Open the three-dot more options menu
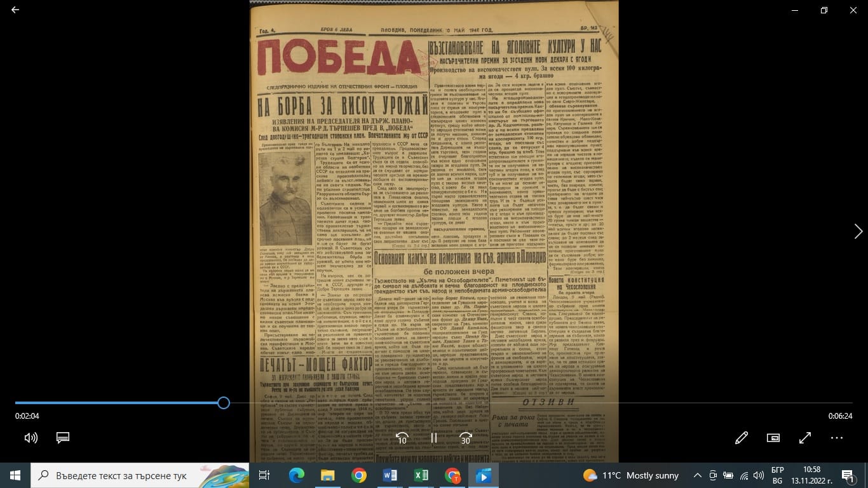The width and height of the screenshot is (868, 488). click(836, 438)
